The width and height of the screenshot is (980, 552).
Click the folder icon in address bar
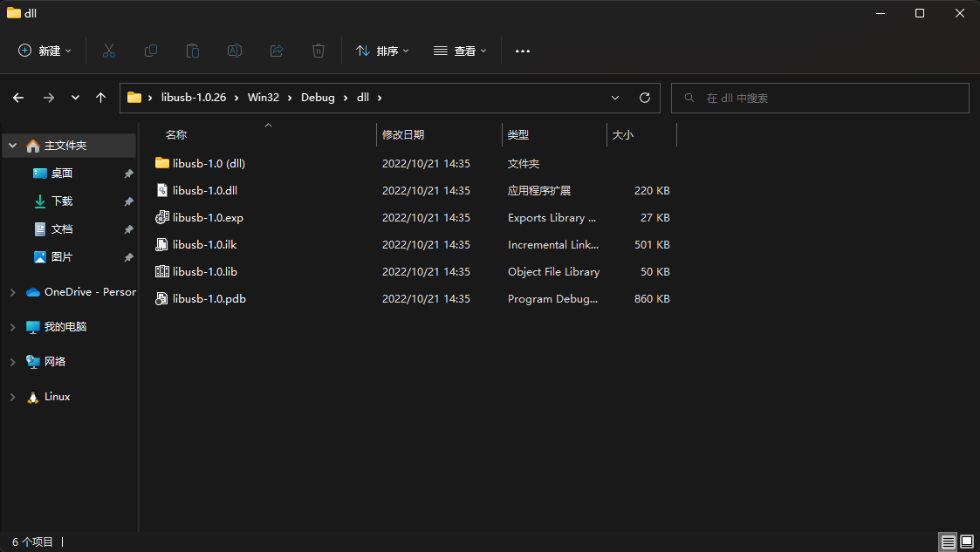(134, 98)
